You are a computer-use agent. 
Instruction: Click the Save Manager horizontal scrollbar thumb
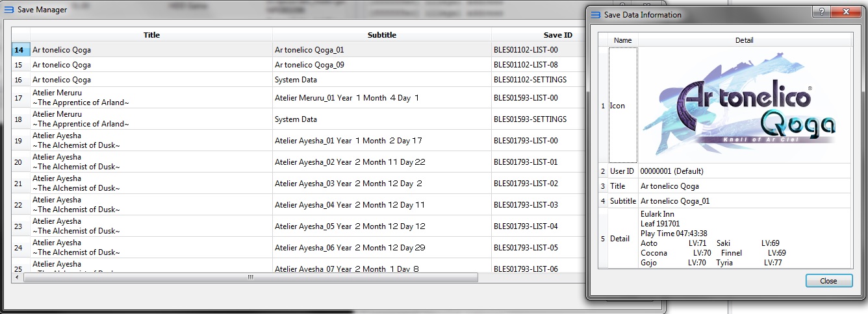[x=250, y=277]
